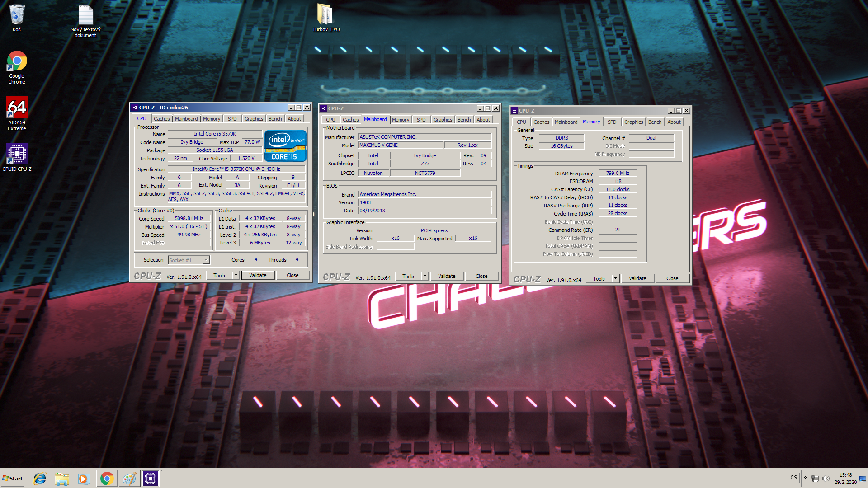The height and width of the screenshot is (488, 868).
Task: Open Graphics tab in mlcu26 window
Action: [254, 119]
